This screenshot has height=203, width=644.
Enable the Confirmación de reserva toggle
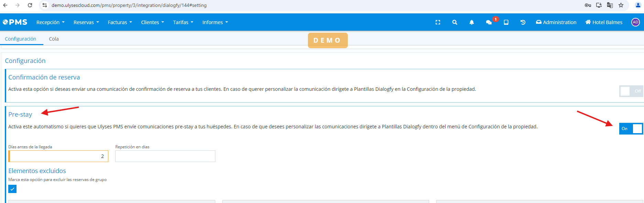pos(631,91)
